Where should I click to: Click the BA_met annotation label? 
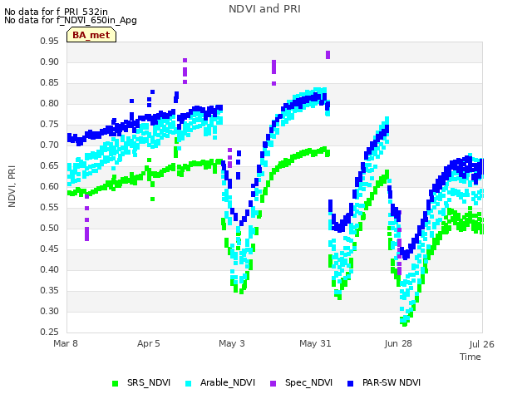coord(91,35)
